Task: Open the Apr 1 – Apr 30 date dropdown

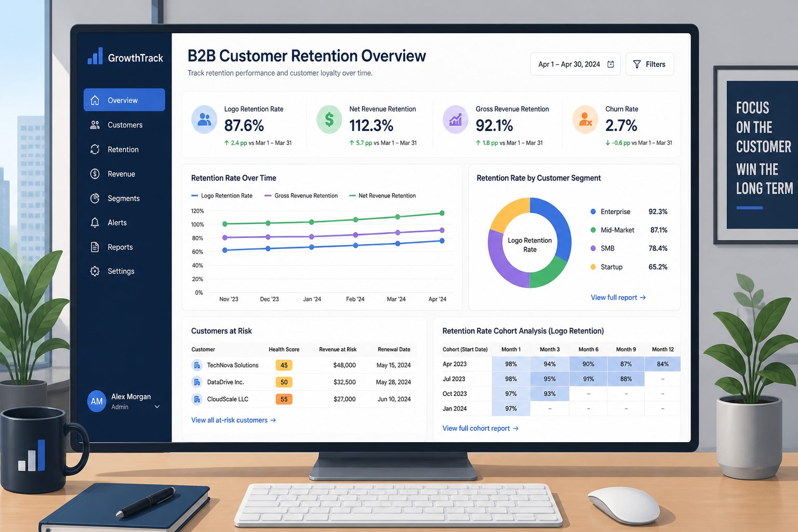Action: tap(575, 64)
